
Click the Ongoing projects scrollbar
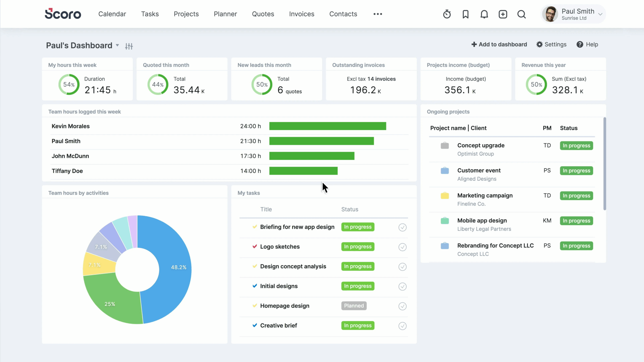coord(605,163)
